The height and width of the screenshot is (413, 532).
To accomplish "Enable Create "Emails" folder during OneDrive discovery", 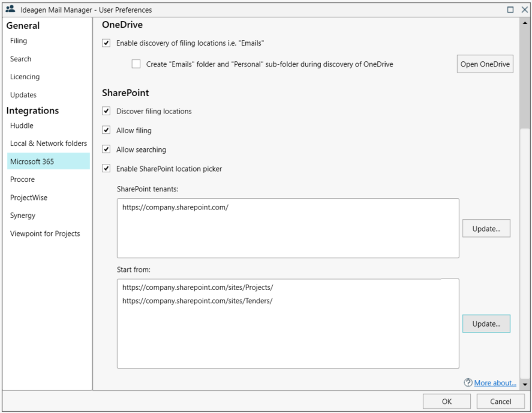I will click(137, 63).
